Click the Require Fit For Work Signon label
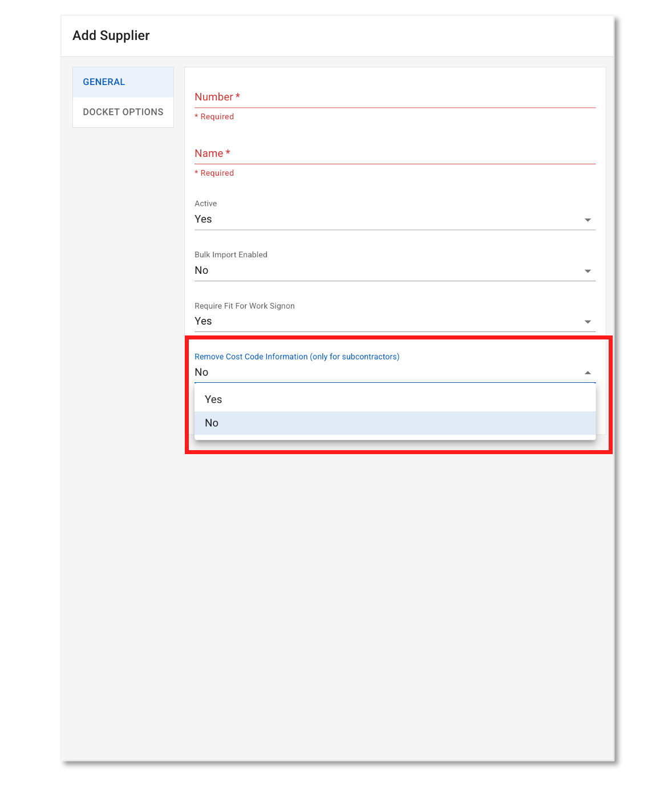672x801 pixels. pos(245,306)
